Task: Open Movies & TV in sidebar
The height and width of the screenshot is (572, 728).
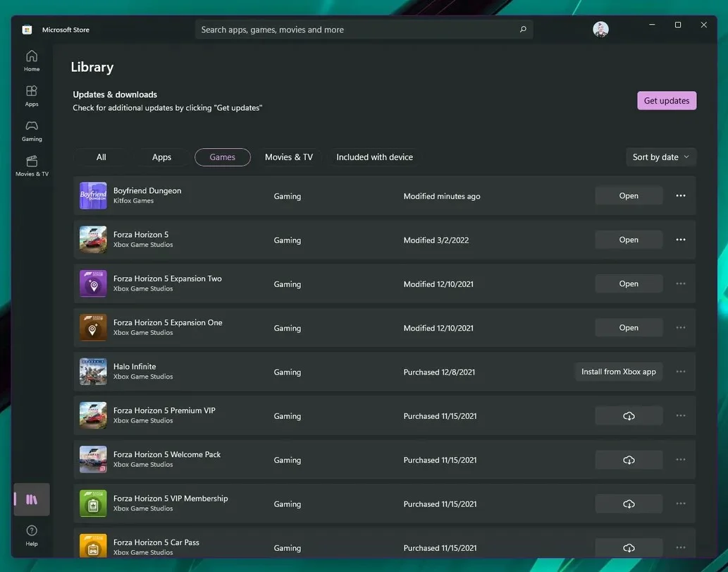Action: pyautogui.click(x=32, y=166)
